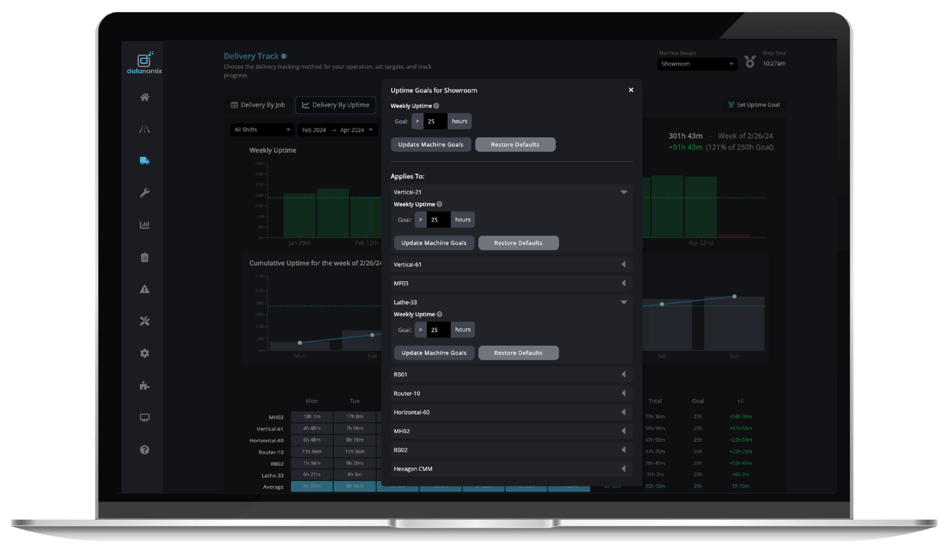Select the monitor display icon in sidebar

(x=144, y=417)
